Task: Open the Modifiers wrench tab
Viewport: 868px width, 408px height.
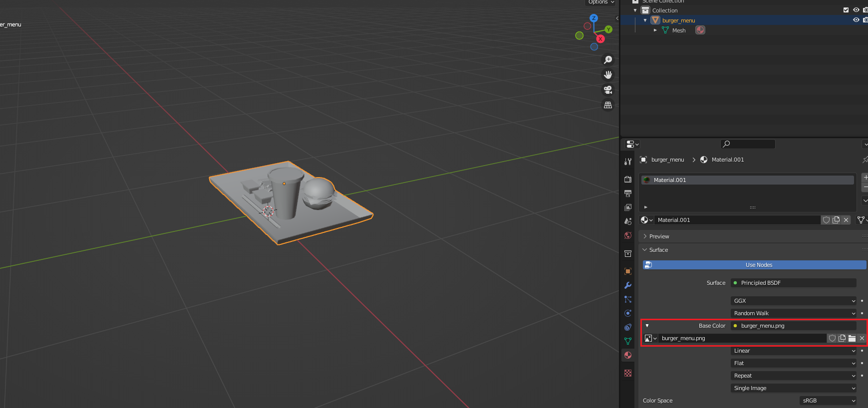Action: coord(628,285)
